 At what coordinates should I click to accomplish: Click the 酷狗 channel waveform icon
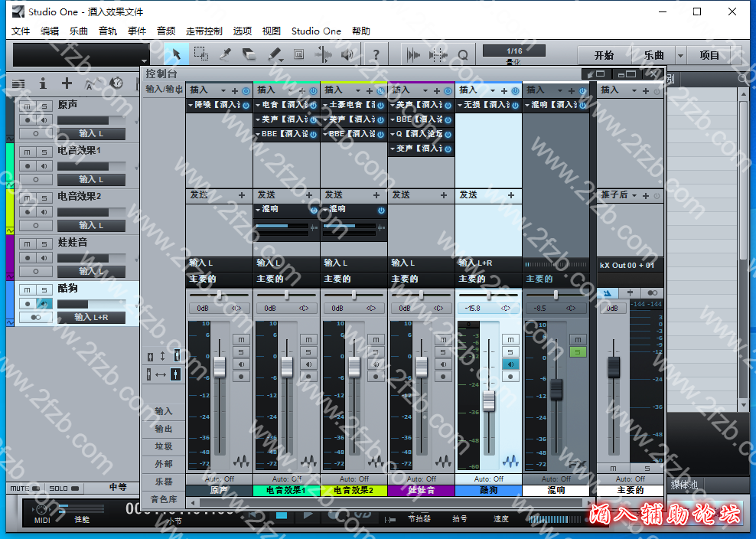[510, 461]
